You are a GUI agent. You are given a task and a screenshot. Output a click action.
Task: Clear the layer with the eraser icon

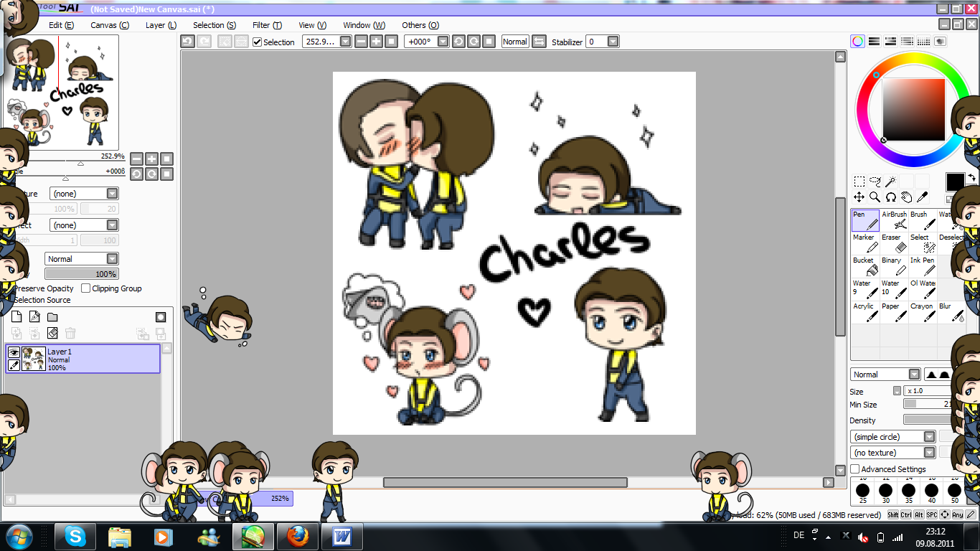tap(52, 333)
